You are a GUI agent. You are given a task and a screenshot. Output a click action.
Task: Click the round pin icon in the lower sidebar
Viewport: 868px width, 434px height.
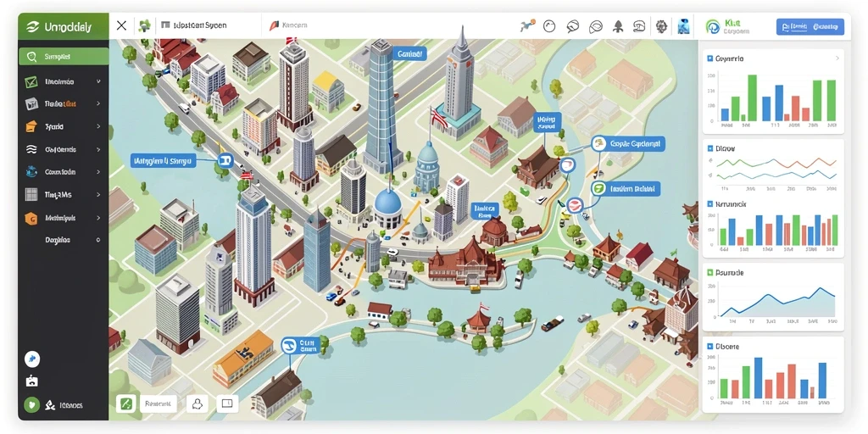pyautogui.click(x=32, y=359)
